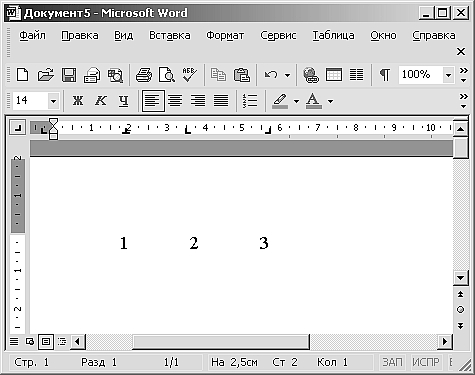475x375 pixels.
Task: Click ИСПР indicator in status bar
Action: 425,362
